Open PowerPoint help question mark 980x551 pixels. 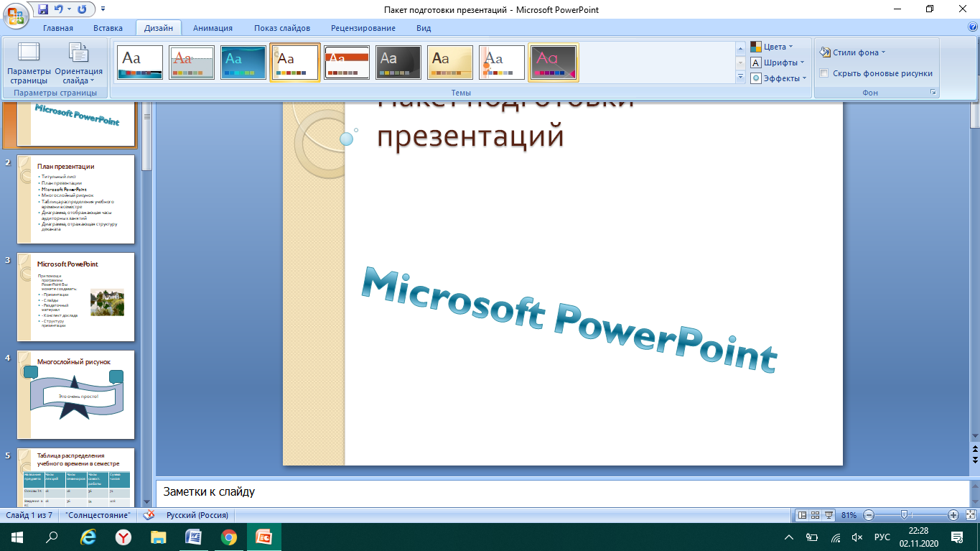tap(973, 27)
